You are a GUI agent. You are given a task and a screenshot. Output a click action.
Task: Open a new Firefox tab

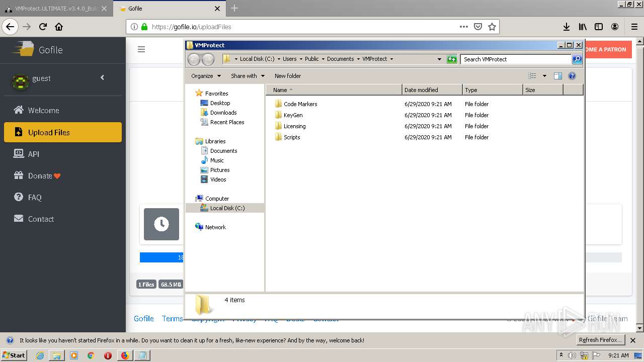click(x=234, y=8)
